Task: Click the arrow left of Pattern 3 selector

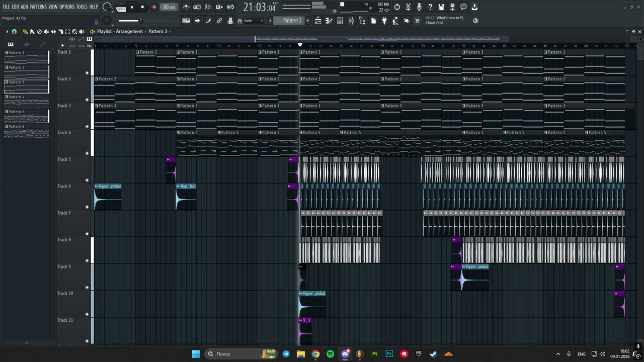Action: [x=270, y=21]
